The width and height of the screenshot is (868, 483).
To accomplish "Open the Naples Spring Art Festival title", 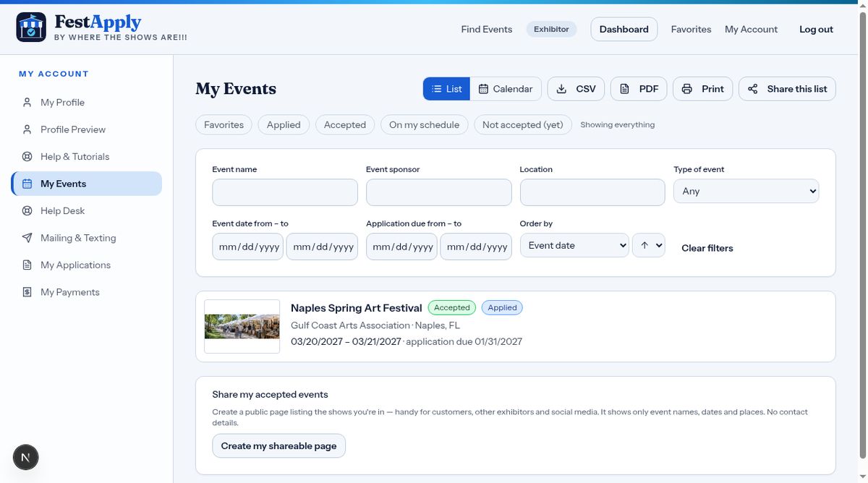I will point(357,308).
